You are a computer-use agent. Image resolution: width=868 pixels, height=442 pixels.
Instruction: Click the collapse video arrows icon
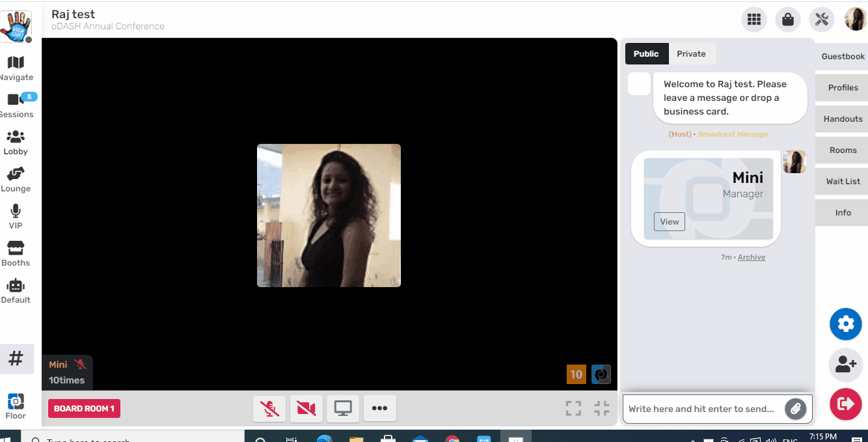[602, 408]
